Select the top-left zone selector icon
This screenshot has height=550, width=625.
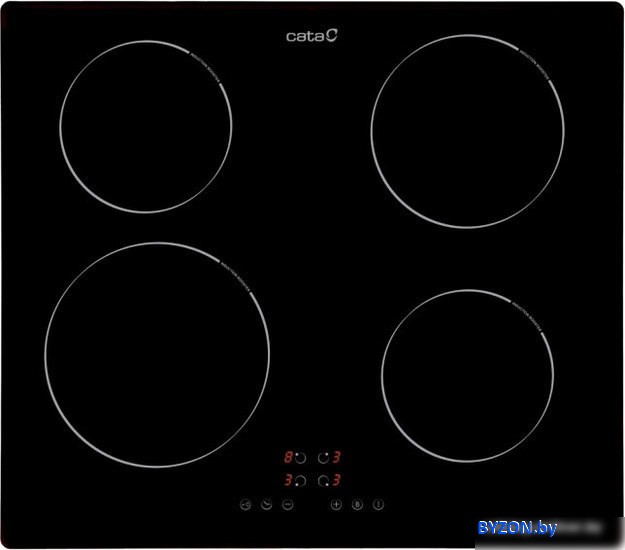300,458
